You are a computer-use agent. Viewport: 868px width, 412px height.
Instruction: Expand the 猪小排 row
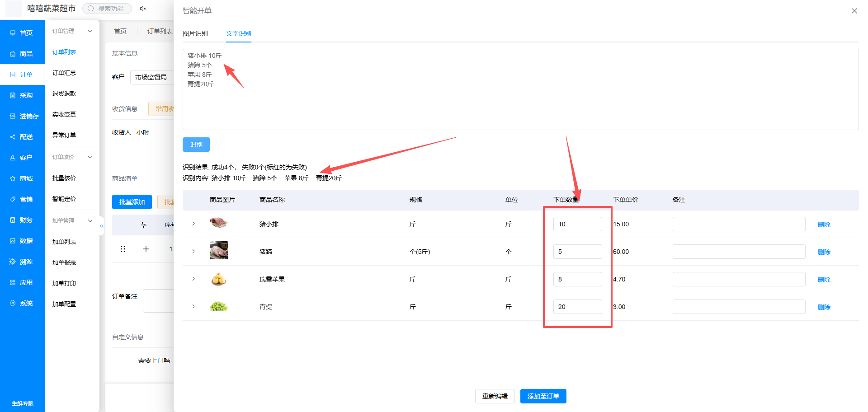(193, 224)
